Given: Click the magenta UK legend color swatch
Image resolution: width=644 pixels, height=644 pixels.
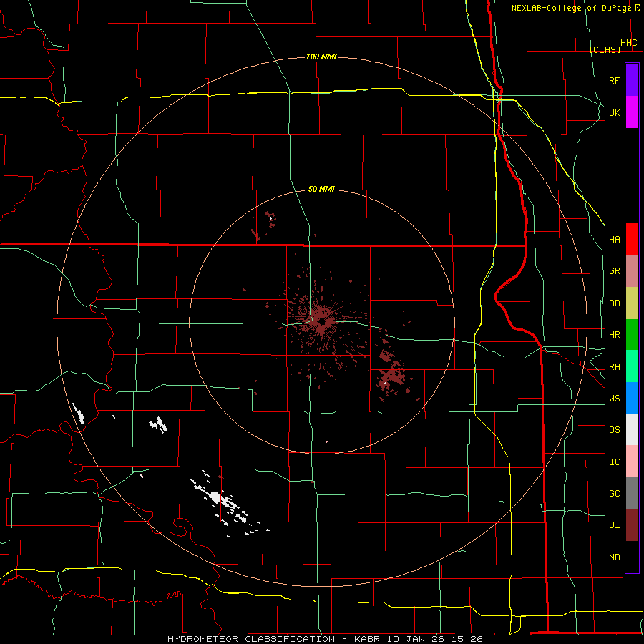Looking at the screenshot, I should click(x=632, y=112).
